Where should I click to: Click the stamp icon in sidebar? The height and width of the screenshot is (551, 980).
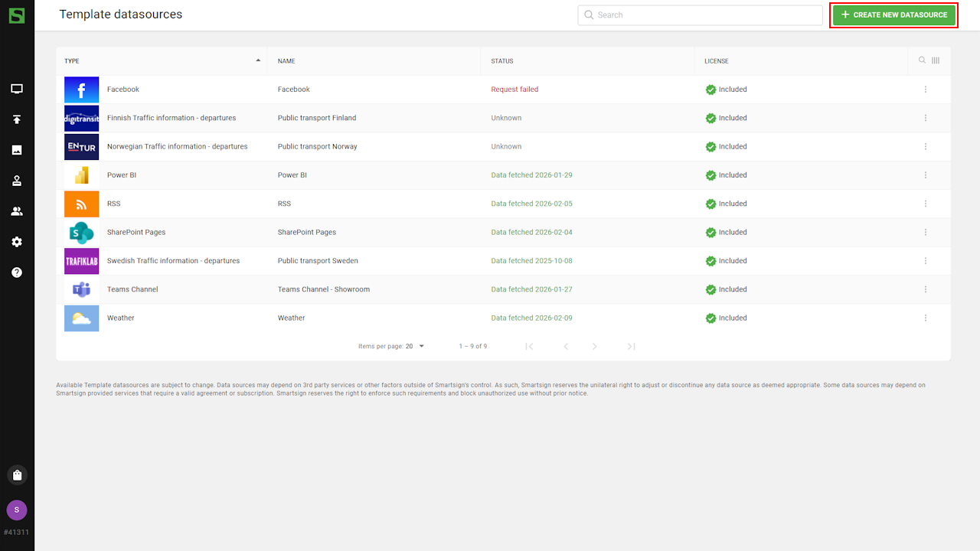pyautogui.click(x=17, y=181)
